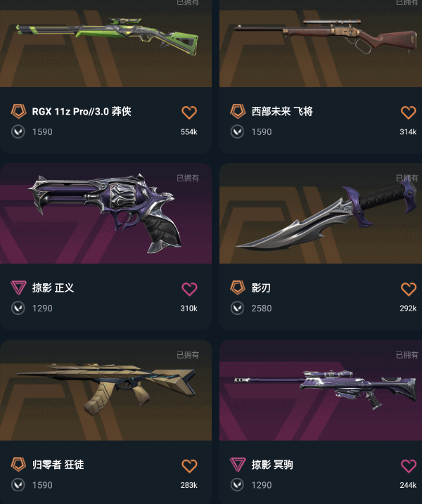
Task: Click tier badge next to 归零者 狂徒
Action: click(18, 465)
